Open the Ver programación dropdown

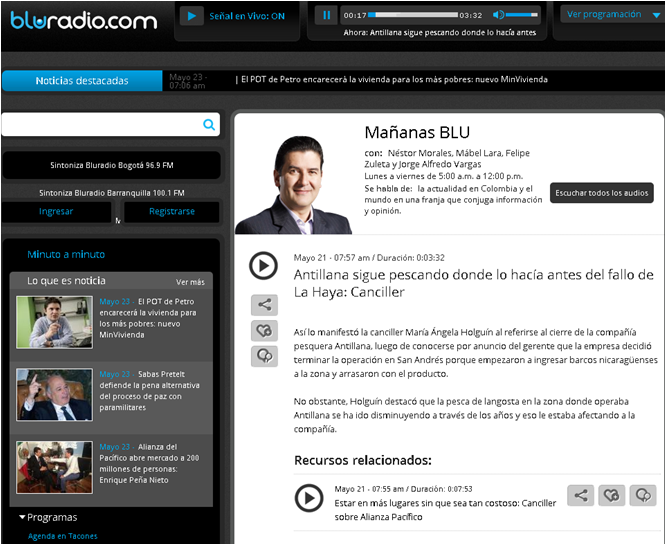coord(613,15)
